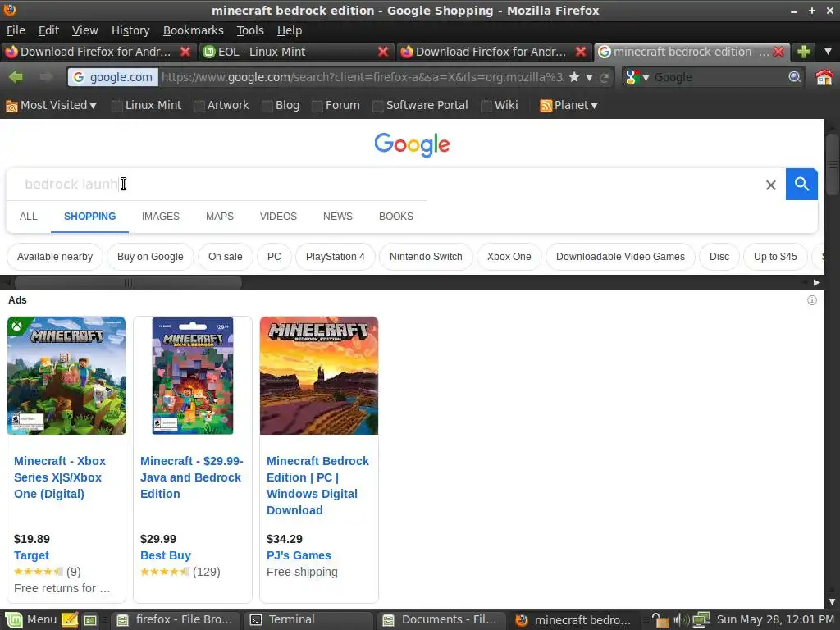Open the search engine selector dropdown
The height and width of the screenshot is (630, 840).
[x=637, y=77]
